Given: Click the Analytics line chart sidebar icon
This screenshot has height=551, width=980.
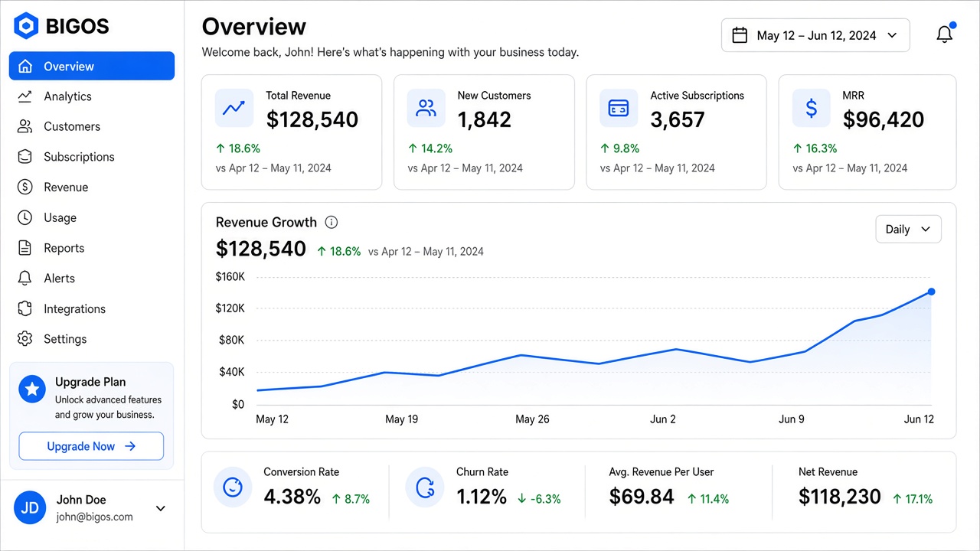Looking at the screenshot, I should 25,96.
